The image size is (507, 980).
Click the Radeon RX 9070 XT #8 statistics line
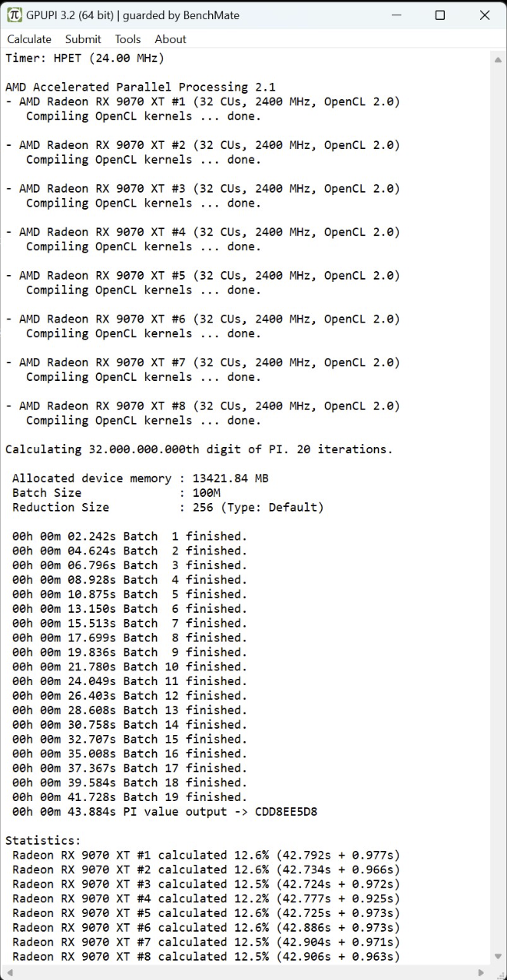(206, 957)
